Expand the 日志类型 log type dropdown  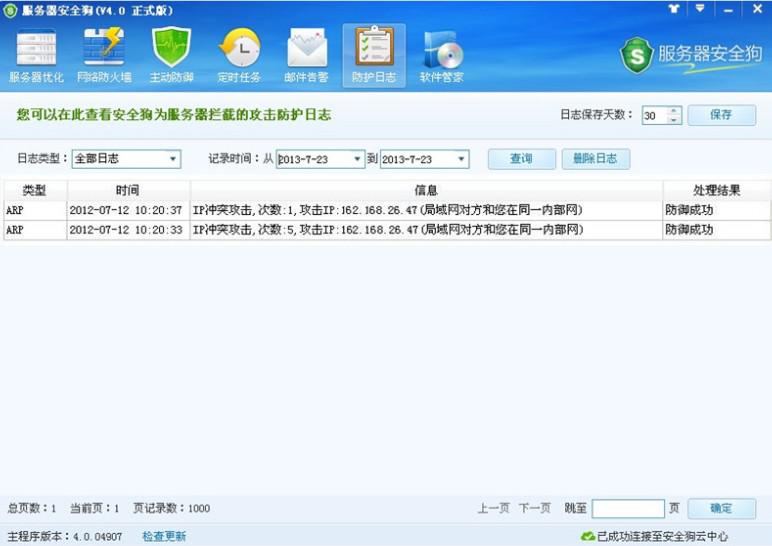pyautogui.click(x=173, y=159)
